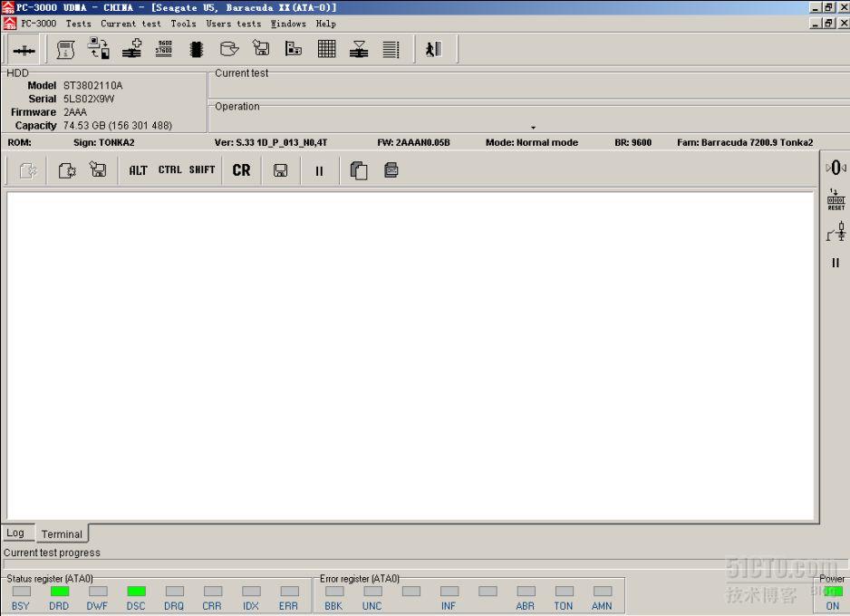Select the Terminal tab

[x=62, y=534]
